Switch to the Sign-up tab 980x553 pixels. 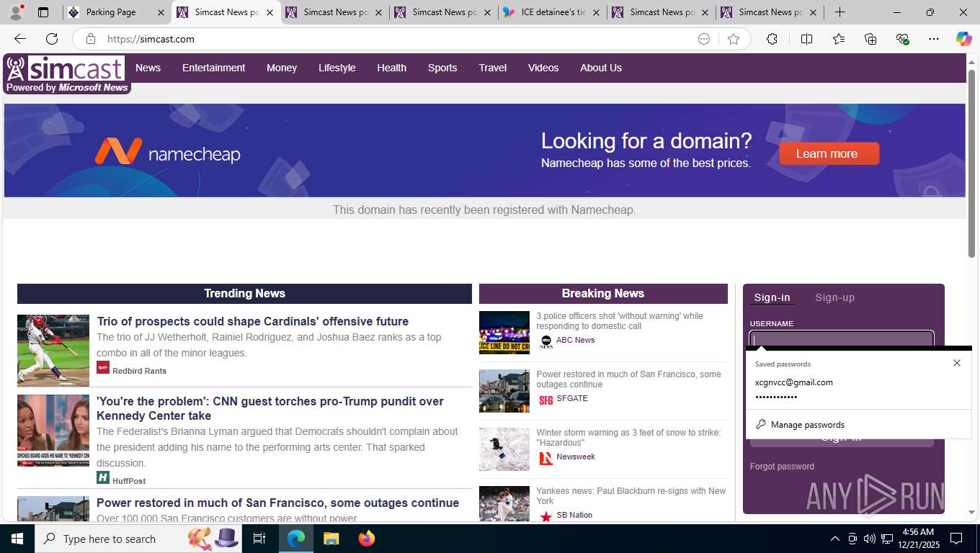(x=834, y=297)
